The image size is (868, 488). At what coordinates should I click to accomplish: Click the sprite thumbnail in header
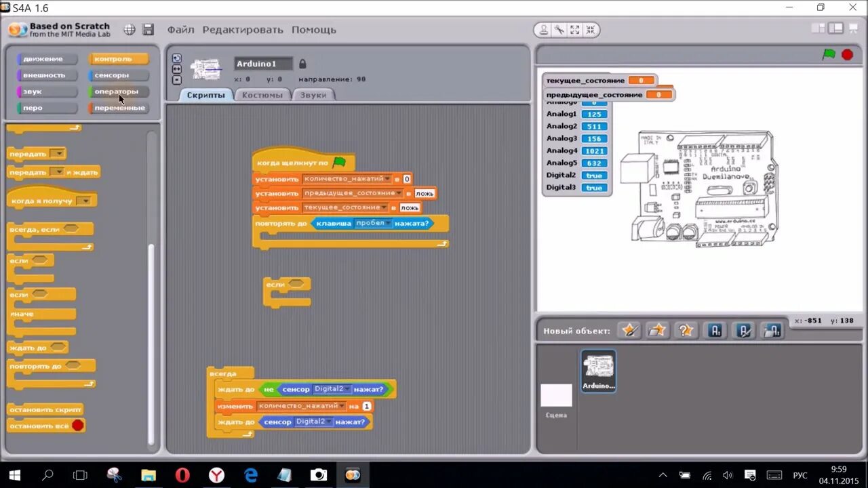click(x=206, y=69)
